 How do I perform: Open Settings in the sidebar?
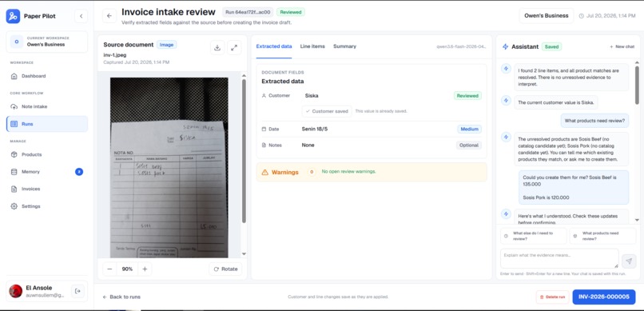pos(47,206)
